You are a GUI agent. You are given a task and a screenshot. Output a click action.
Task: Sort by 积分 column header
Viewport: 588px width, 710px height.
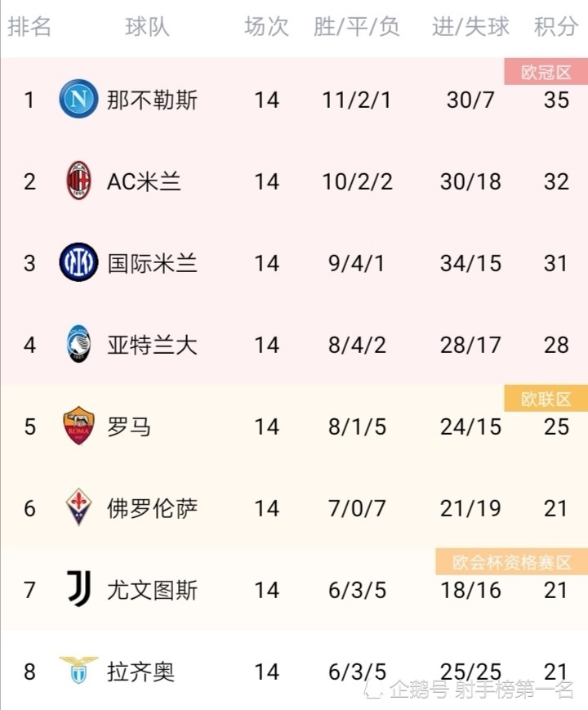pyautogui.click(x=556, y=26)
